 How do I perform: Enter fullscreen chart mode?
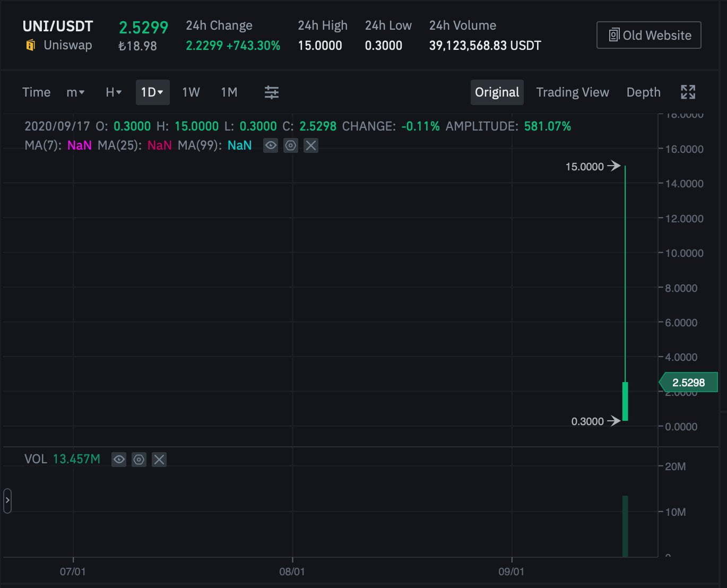pos(688,92)
